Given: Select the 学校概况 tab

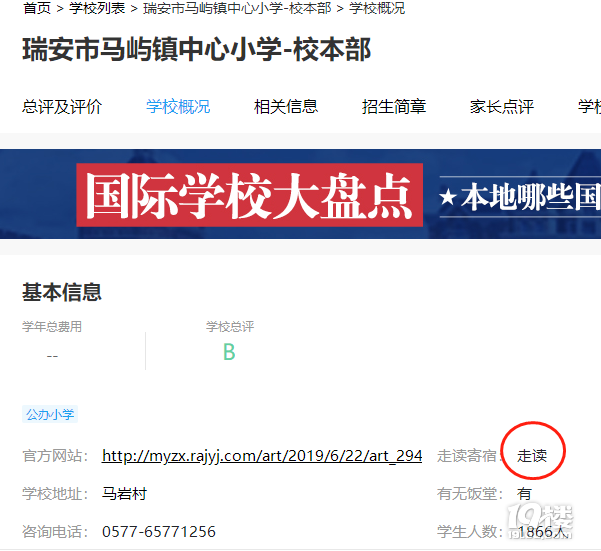Looking at the screenshot, I should pos(178,107).
